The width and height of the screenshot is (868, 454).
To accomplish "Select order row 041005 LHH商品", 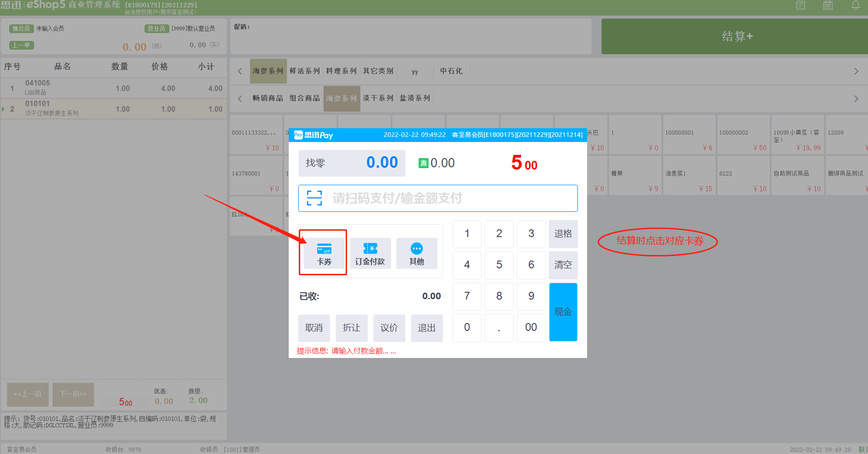I will click(x=114, y=88).
